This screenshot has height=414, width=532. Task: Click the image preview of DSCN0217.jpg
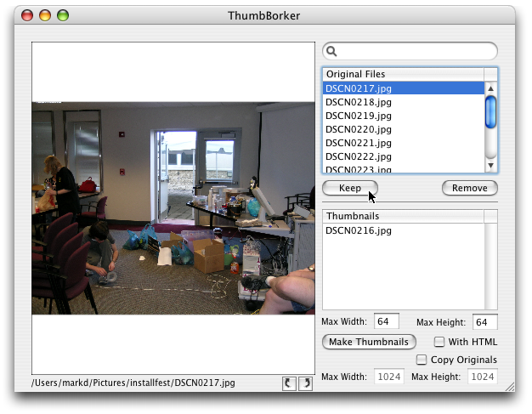[x=173, y=208]
